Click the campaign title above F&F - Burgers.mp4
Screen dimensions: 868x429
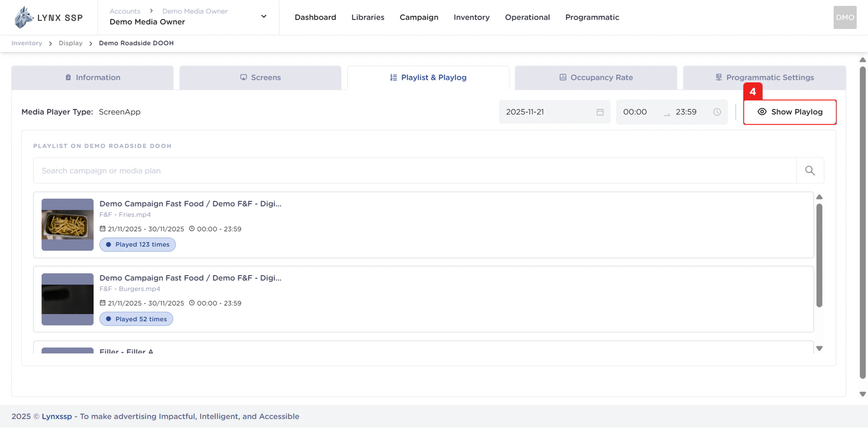190,278
